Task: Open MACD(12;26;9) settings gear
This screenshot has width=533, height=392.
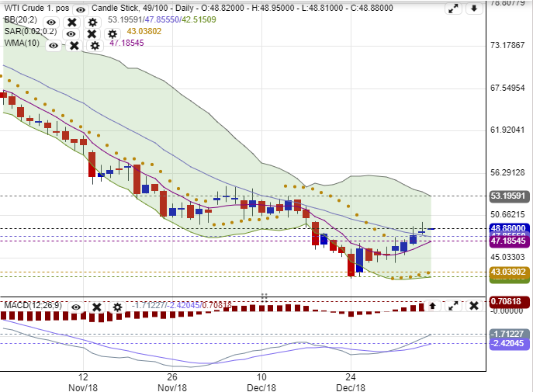Action: tap(117, 307)
